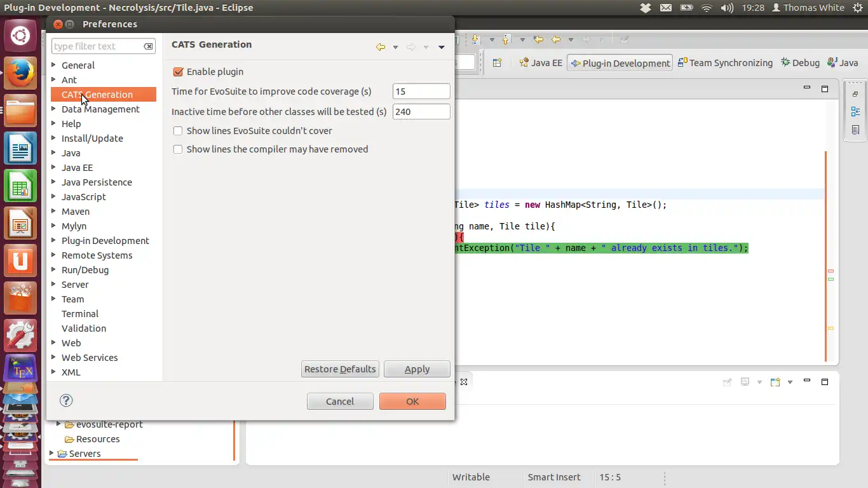The height and width of the screenshot is (488, 868).
Task: Select Terminal in the preferences tree
Action: coord(80,313)
